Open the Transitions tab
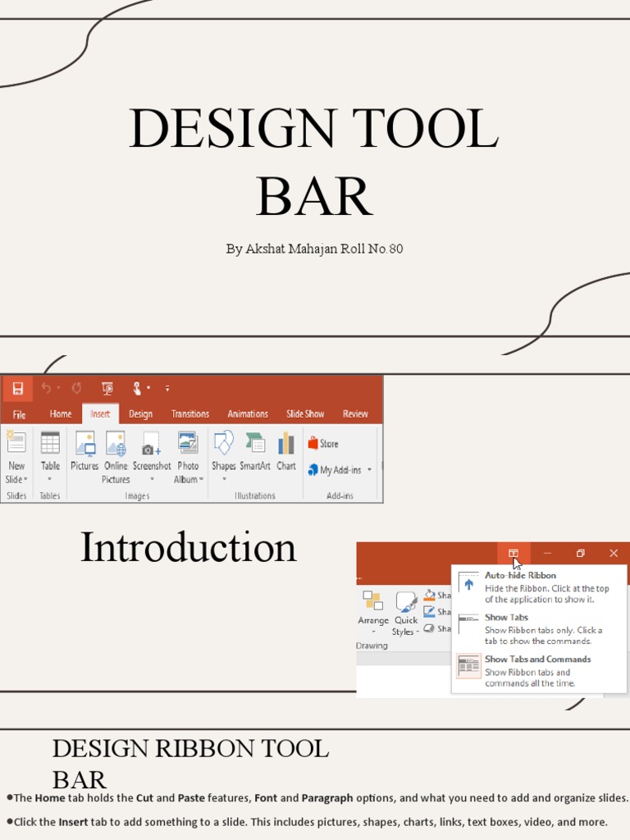630x840 pixels. point(190,414)
